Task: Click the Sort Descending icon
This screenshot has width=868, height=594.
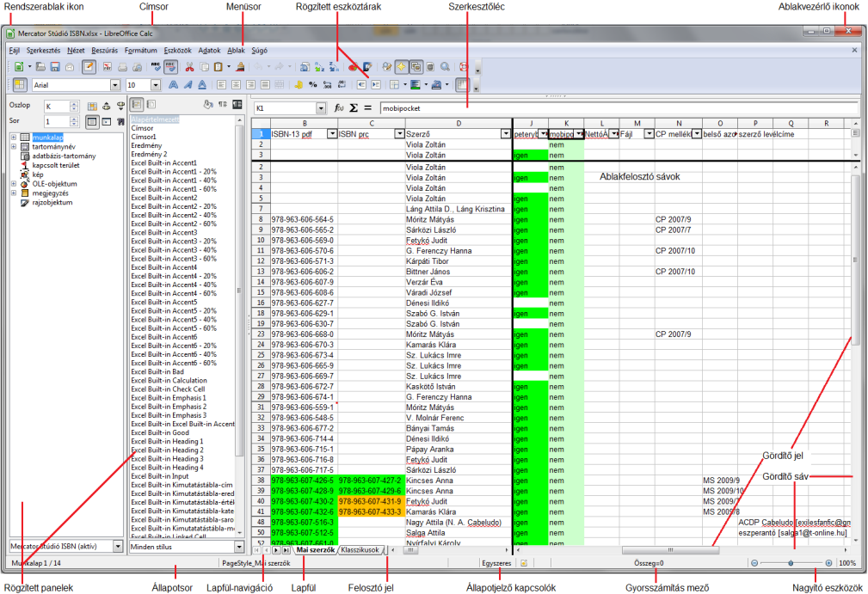Action: point(334,67)
